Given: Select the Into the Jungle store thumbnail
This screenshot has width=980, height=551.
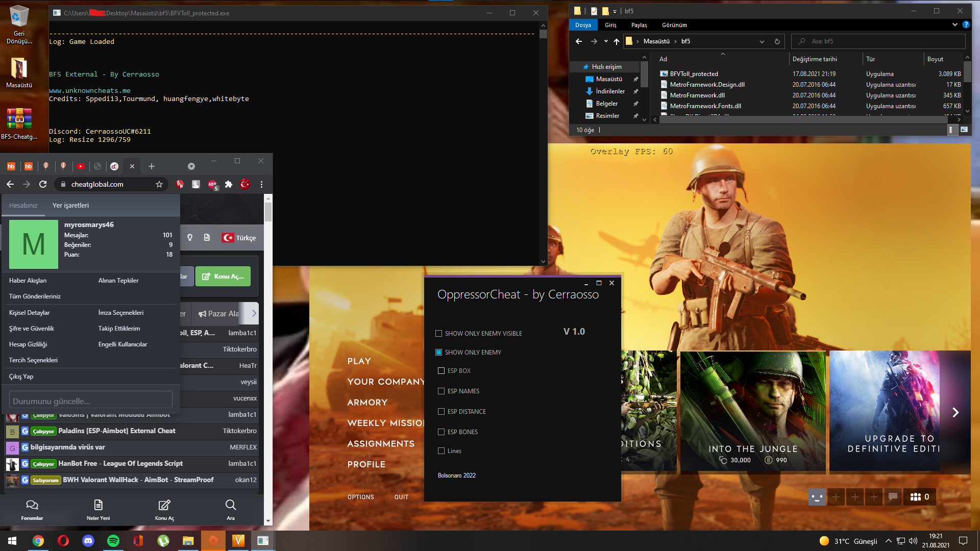Looking at the screenshot, I should pyautogui.click(x=753, y=411).
